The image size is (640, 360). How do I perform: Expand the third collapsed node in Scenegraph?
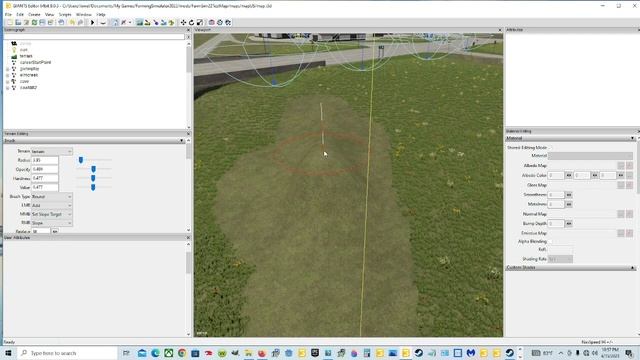[7, 82]
